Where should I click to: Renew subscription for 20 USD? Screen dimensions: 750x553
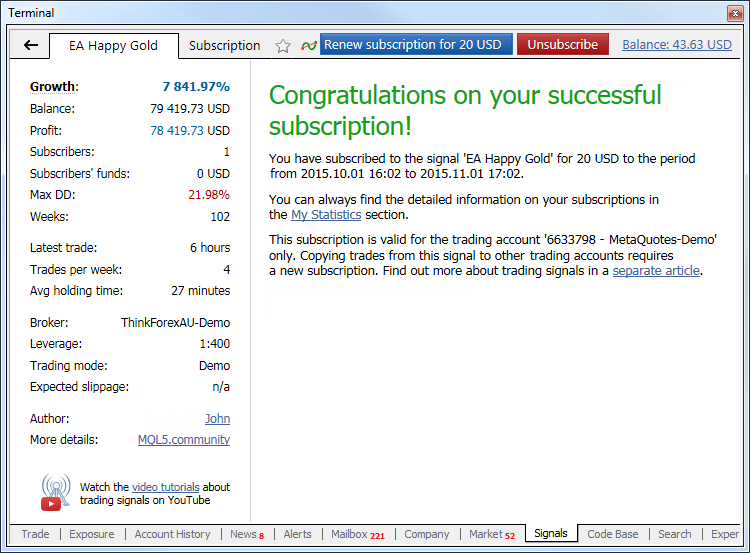[x=416, y=44]
